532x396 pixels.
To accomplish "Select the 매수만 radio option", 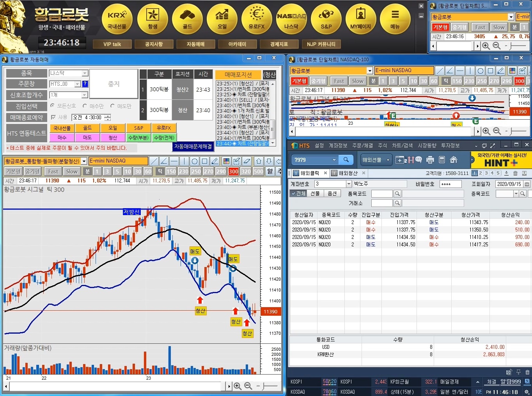I will [x=85, y=106].
